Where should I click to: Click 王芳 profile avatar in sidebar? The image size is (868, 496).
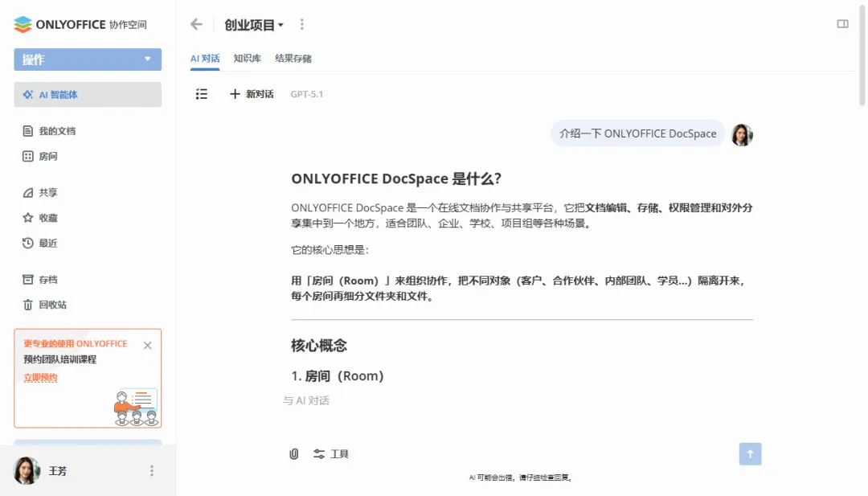tap(27, 470)
